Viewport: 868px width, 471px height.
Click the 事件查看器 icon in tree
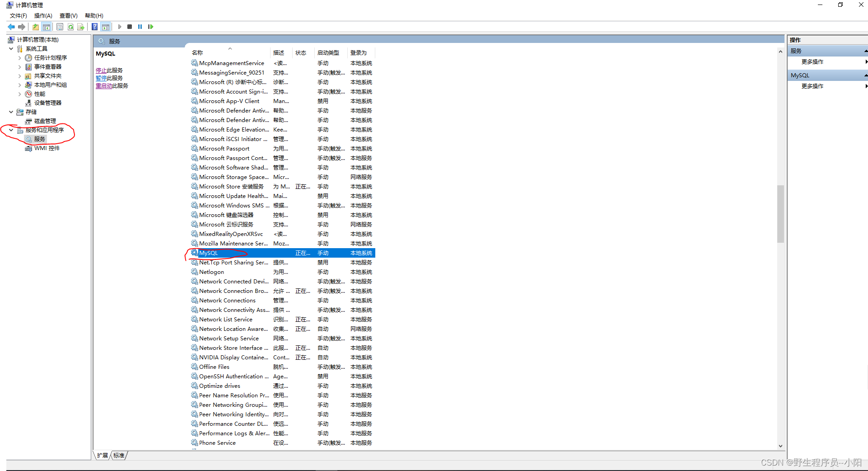[x=28, y=67]
